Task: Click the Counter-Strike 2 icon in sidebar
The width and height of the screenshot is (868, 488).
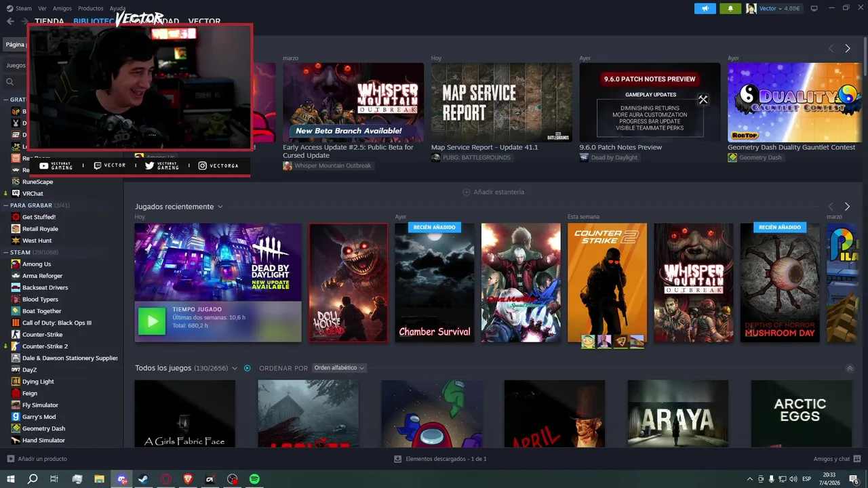Action: [16, 346]
